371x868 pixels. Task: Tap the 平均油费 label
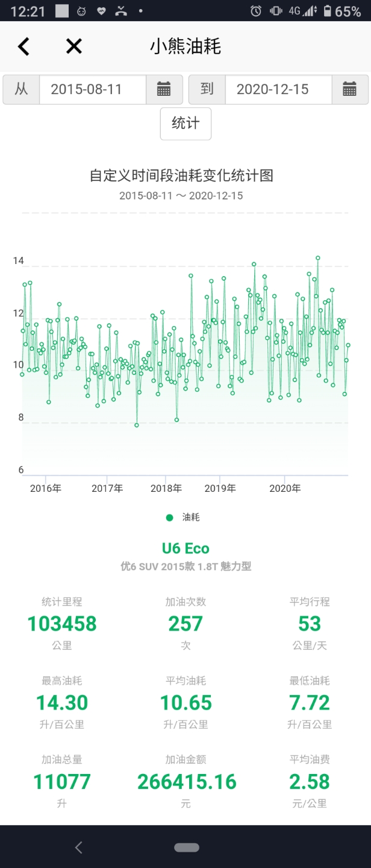click(x=310, y=759)
